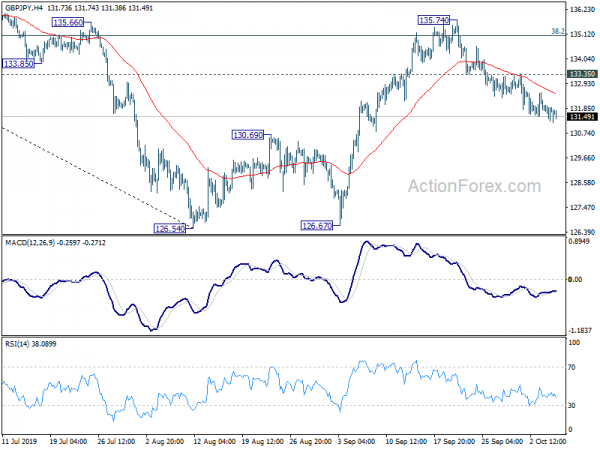Click the 38.2 Fibonacci level label
Screen dimensions: 600x450
(x=558, y=31)
